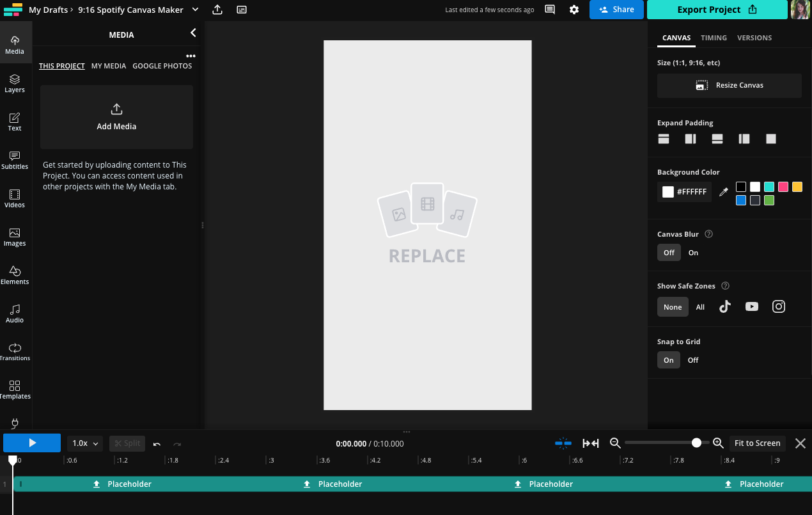Open the playback speed dropdown
Viewport: 812px width, 515px height.
pyautogui.click(x=84, y=443)
